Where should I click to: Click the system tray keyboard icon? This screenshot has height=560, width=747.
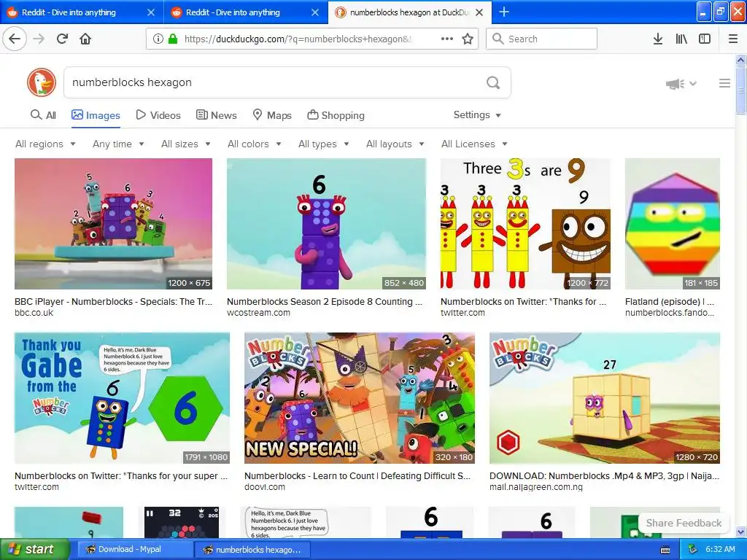tap(665, 550)
